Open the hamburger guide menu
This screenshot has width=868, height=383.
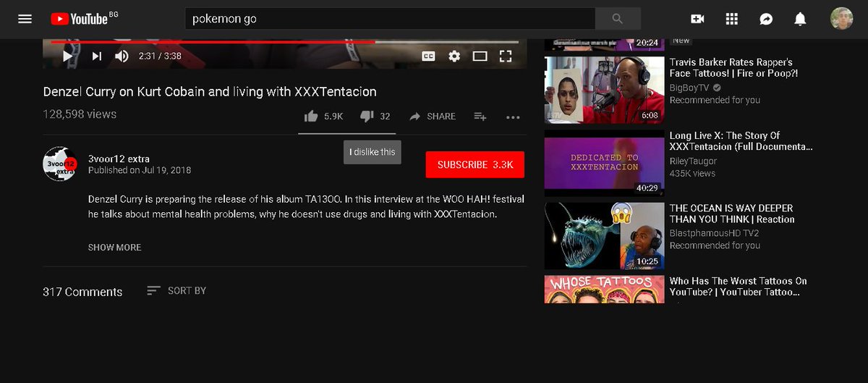[25, 19]
